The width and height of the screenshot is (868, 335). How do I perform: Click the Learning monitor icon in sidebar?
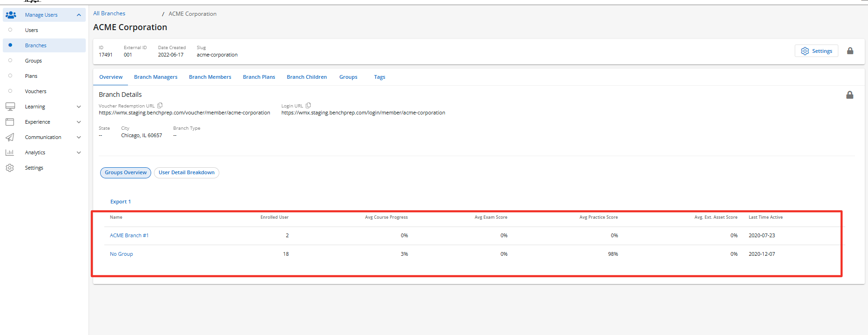[10, 107]
